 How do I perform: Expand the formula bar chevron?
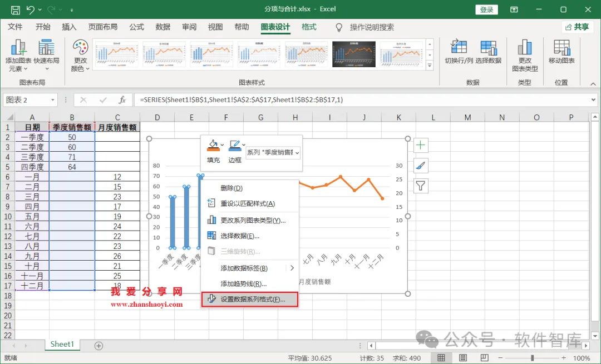[593, 100]
